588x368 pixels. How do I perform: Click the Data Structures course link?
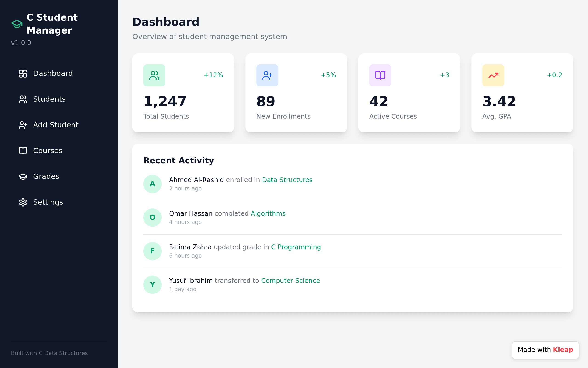(x=287, y=180)
